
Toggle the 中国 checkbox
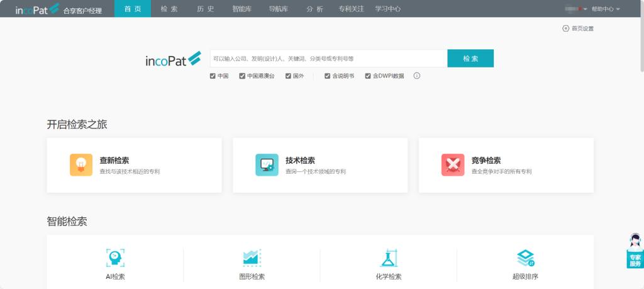pos(213,76)
